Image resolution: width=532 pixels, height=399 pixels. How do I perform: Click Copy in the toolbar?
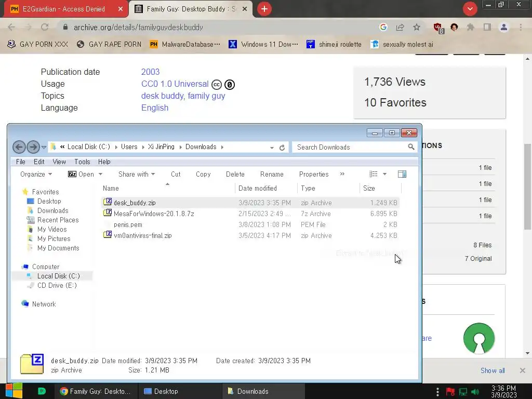pos(203,174)
